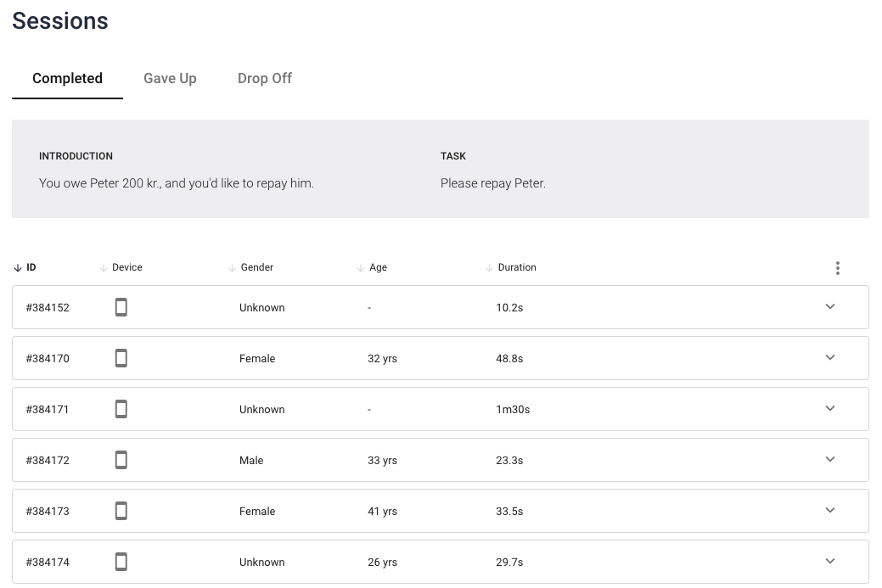This screenshot has width=882, height=588.
Task: Select the session ID #384173
Action: click(x=48, y=511)
